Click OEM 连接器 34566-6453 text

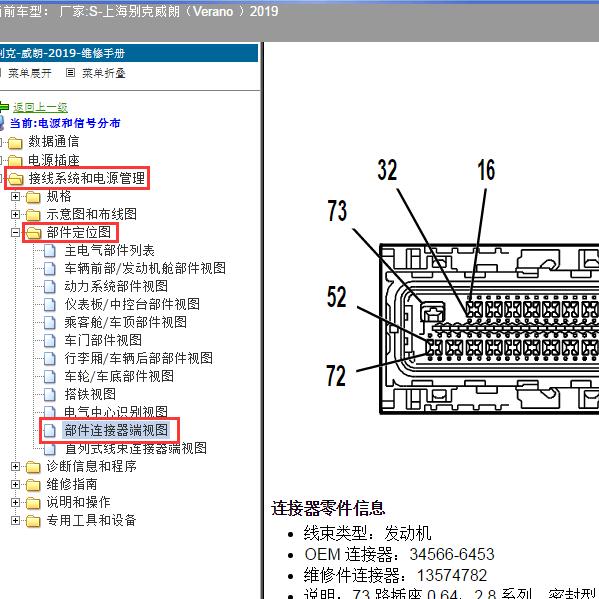click(x=399, y=554)
